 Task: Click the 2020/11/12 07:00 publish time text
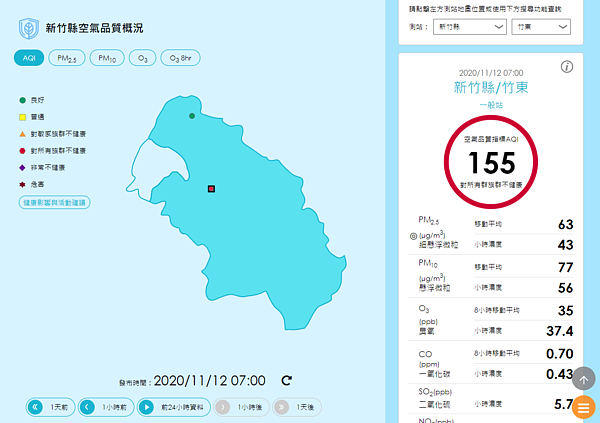209,381
